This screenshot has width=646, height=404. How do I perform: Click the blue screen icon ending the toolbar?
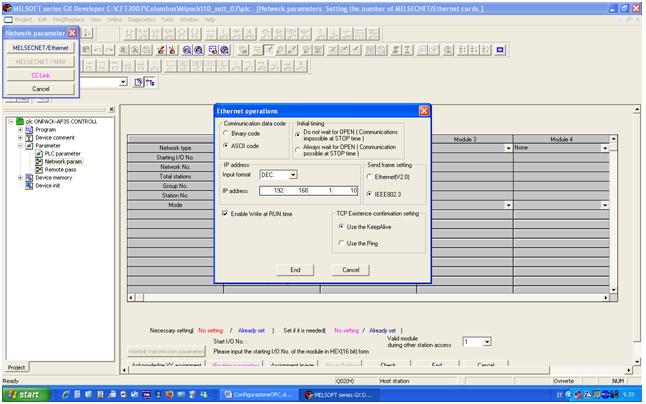tap(500, 50)
